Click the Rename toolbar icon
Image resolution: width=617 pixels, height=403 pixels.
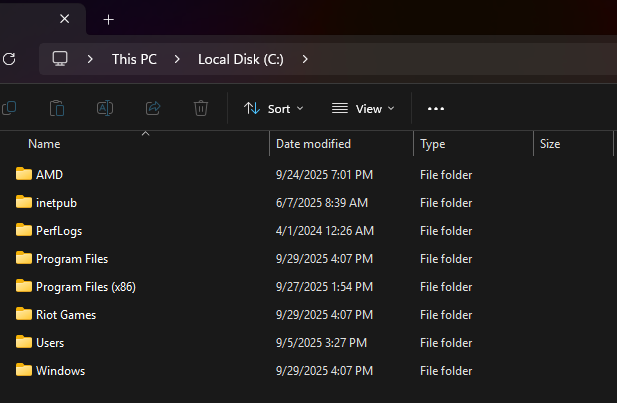105,108
